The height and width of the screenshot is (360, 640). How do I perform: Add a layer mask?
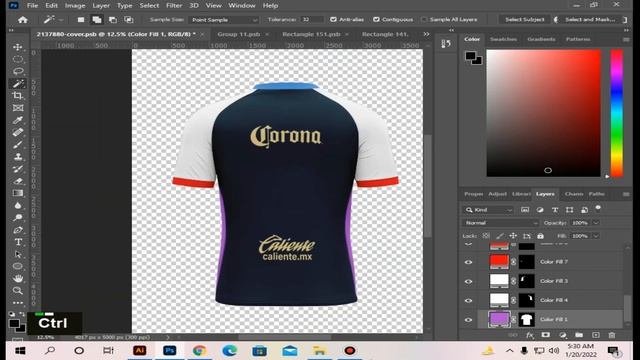tap(546, 335)
